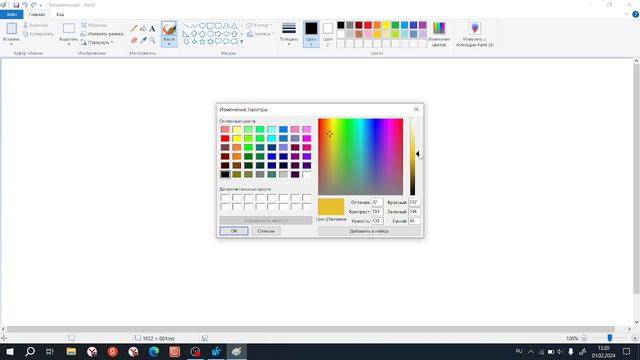Open Microsoft Edge from taskbar

pyautogui.click(x=154, y=351)
